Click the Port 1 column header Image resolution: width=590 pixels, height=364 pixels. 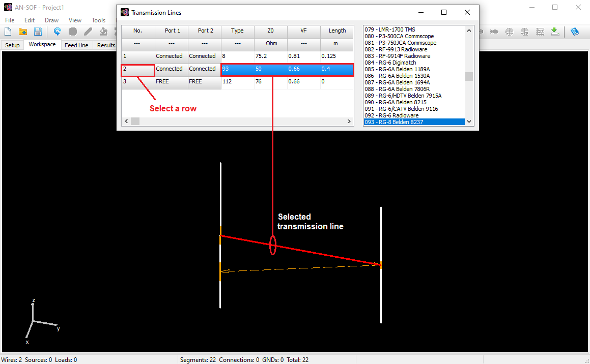(172, 31)
